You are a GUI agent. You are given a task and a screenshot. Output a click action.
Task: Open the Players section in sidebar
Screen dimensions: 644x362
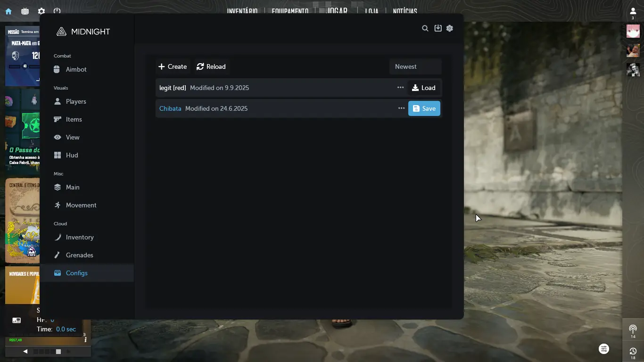pyautogui.click(x=75, y=101)
